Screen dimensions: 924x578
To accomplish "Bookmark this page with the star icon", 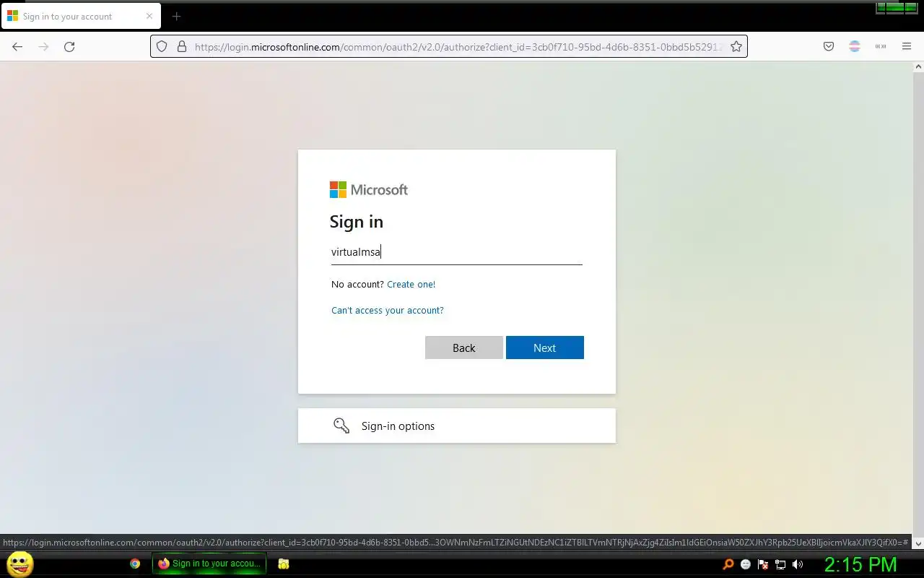I will [736, 46].
